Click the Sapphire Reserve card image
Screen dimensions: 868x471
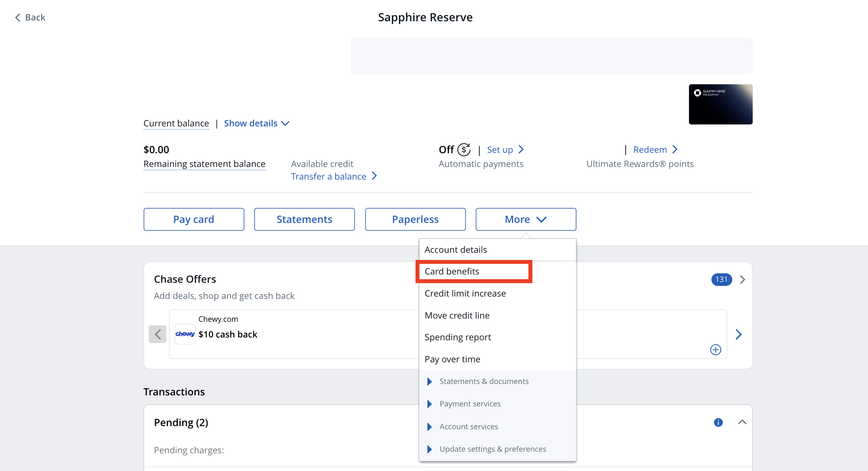(720, 104)
